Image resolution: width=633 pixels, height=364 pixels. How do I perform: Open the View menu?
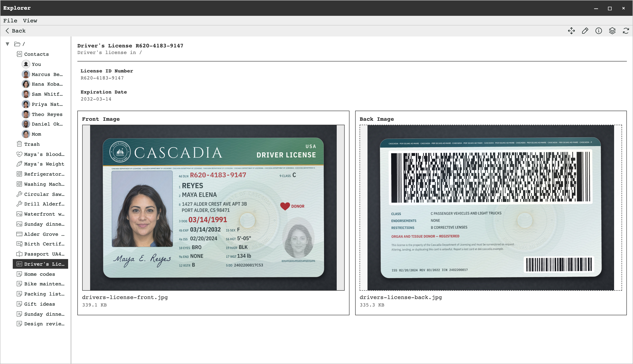[30, 21]
